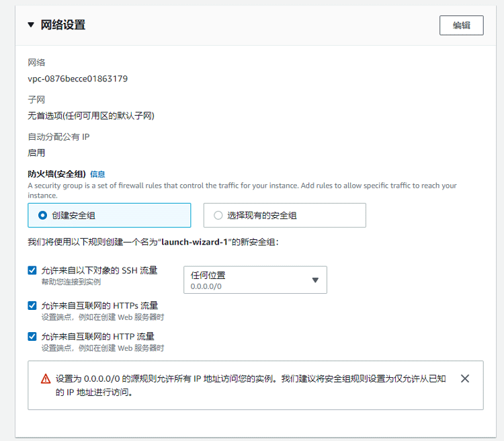The width and height of the screenshot is (504, 441).
Task: Uncheck 允许来自互联网的 HTTP 流量 checkbox
Action: tap(32, 336)
